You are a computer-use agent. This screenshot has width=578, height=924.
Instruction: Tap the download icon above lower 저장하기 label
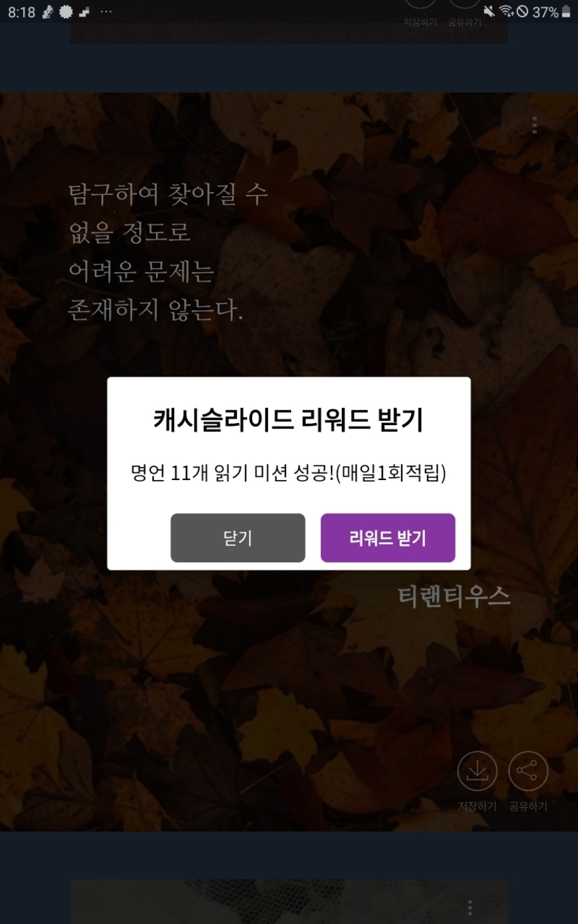[477, 771]
